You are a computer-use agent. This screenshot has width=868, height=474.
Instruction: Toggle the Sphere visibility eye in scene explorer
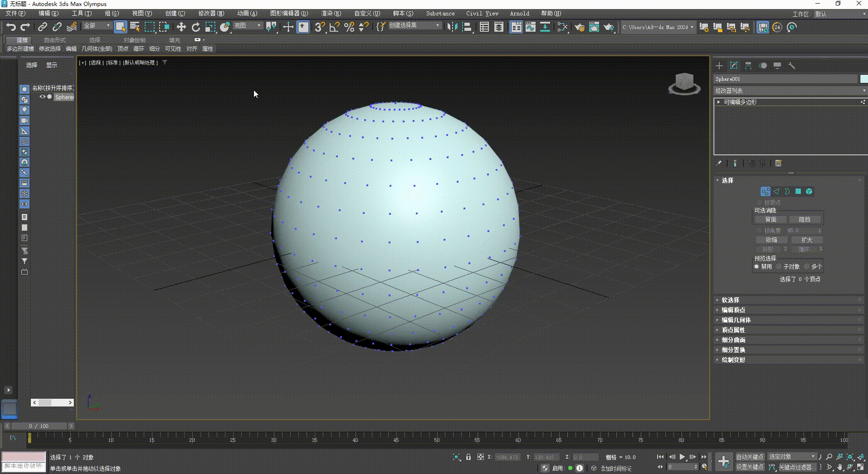coord(42,97)
